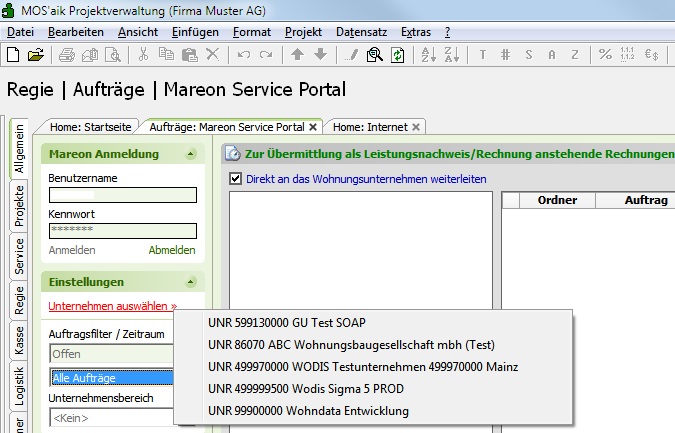
Task: Click the Move up arrow icon
Action: pyautogui.click(x=297, y=55)
